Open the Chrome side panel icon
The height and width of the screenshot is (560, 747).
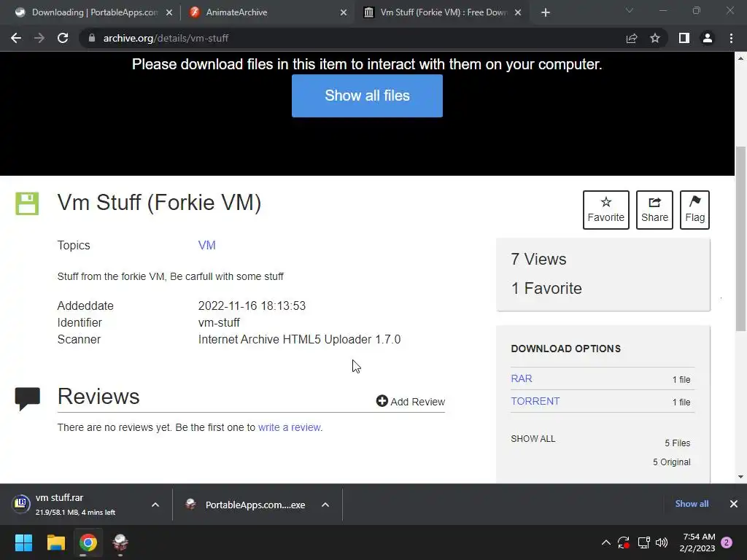pyautogui.click(x=684, y=38)
